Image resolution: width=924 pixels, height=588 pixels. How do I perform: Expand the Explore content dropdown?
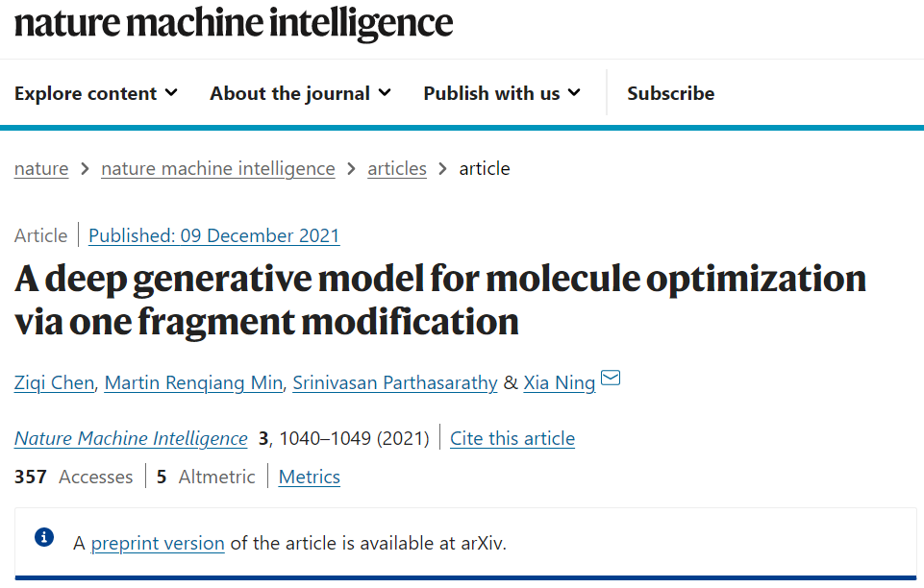tap(96, 93)
